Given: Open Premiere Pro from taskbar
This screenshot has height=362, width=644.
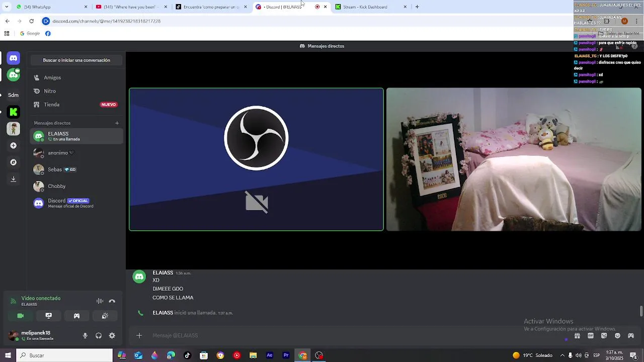Looking at the screenshot, I should coord(286,355).
